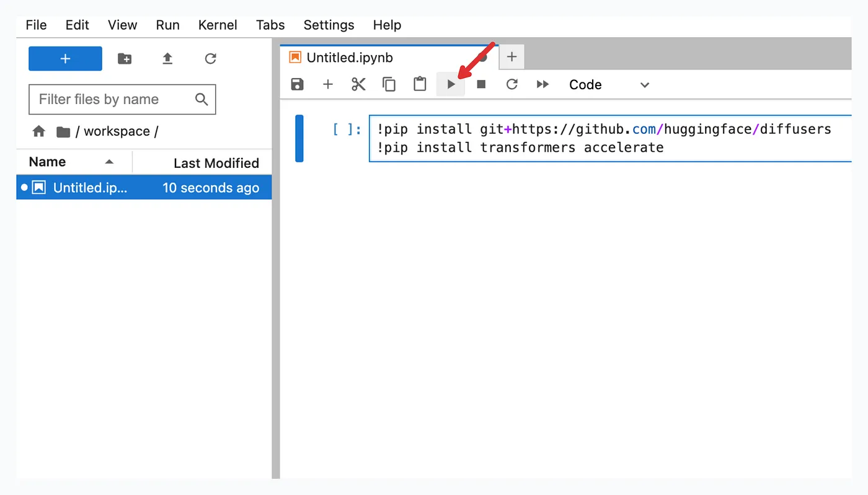Restart the kernel icon
Viewport: 868px width, 495px height.
tap(511, 85)
